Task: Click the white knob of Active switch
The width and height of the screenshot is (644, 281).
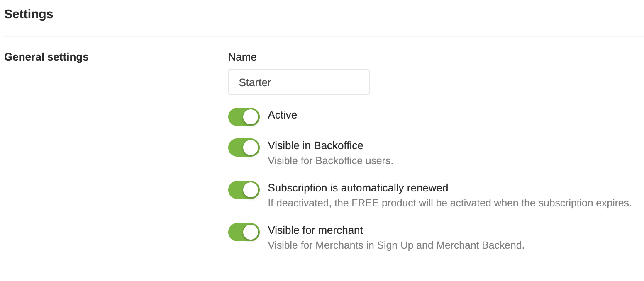Action: click(251, 117)
